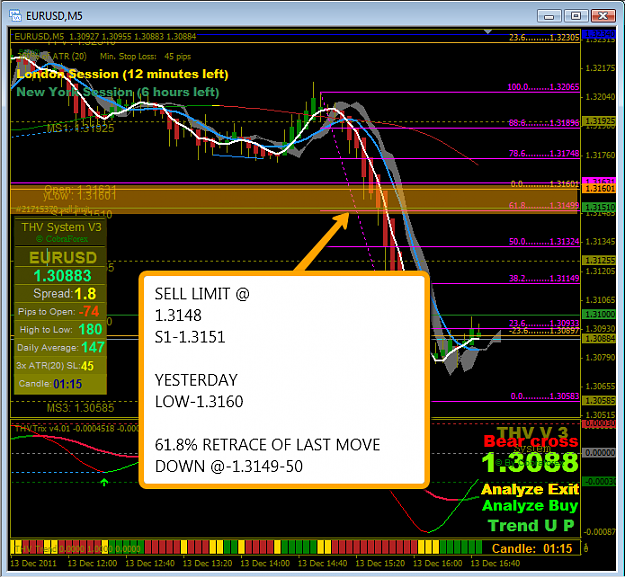The image size is (625, 578).
Task: Select the 78.6 Fibonacci level 1.31748
Action: [x=544, y=153]
